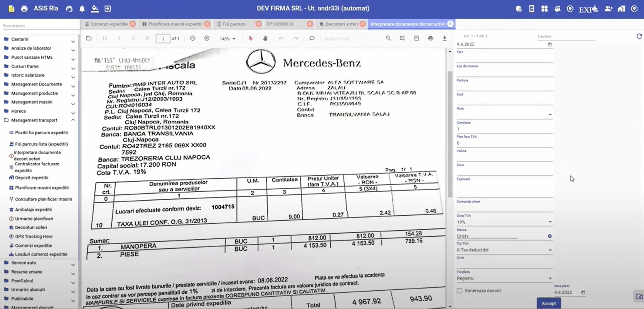Image resolution: width=644 pixels, height=309 pixels.
Task: Click the zoom in plus icon
Action: [x=207, y=39]
